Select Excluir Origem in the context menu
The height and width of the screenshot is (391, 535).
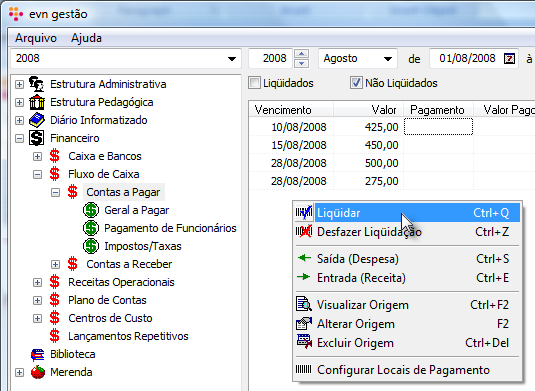click(x=407, y=343)
